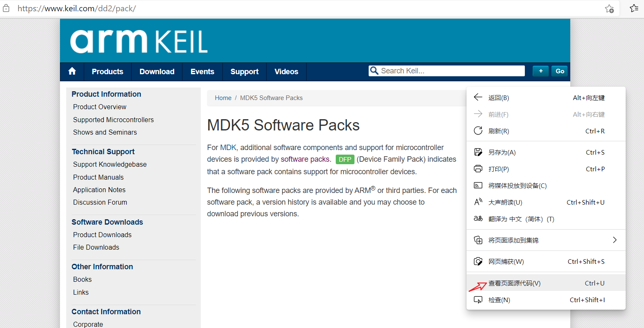Open Product Downloads sidebar link
This screenshot has width=644, height=328.
click(x=102, y=235)
